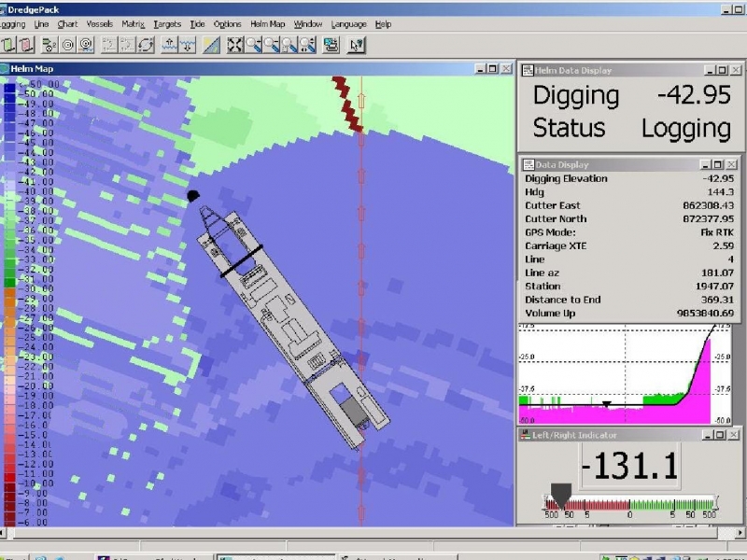
Task: Click the circular rotate arrows toolbar icon
Action: 146,44
